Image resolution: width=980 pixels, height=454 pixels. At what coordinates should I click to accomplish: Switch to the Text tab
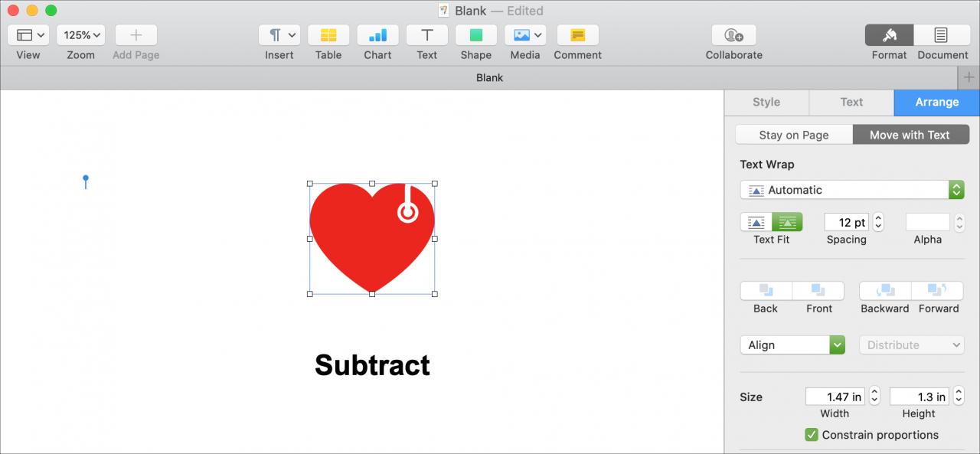click(x=851, y=103)
